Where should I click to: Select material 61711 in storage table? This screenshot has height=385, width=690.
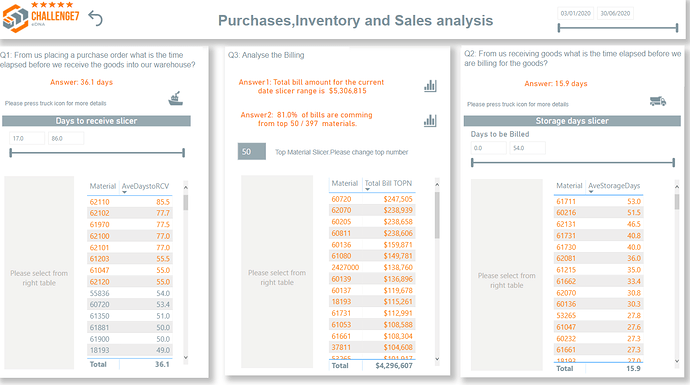coord(566,201)
